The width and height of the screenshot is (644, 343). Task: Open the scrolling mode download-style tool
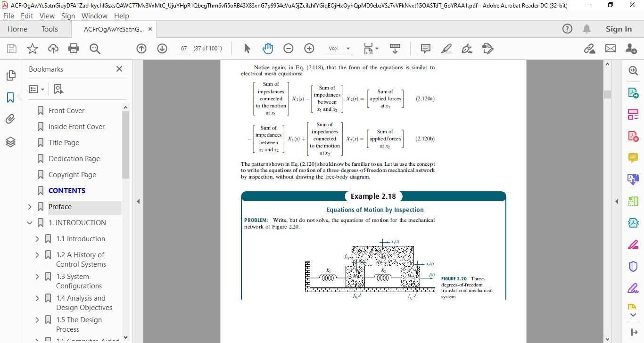395,49
